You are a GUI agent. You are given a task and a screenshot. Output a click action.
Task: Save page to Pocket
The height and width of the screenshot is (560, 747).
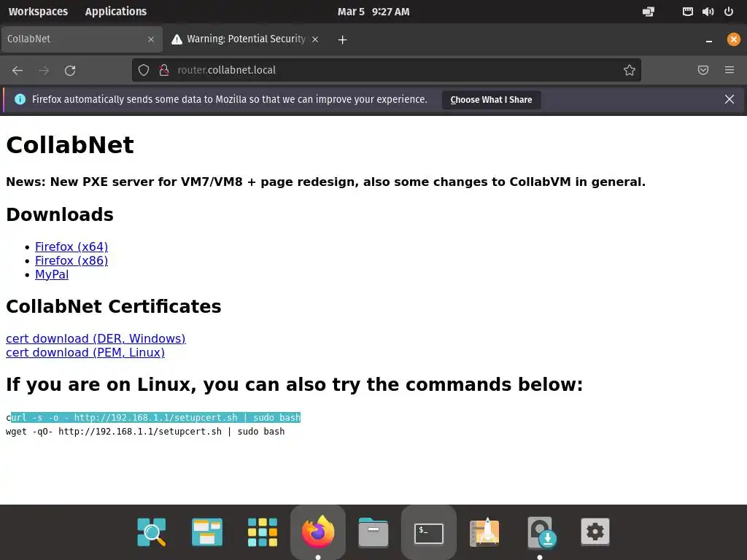[703, 70]
